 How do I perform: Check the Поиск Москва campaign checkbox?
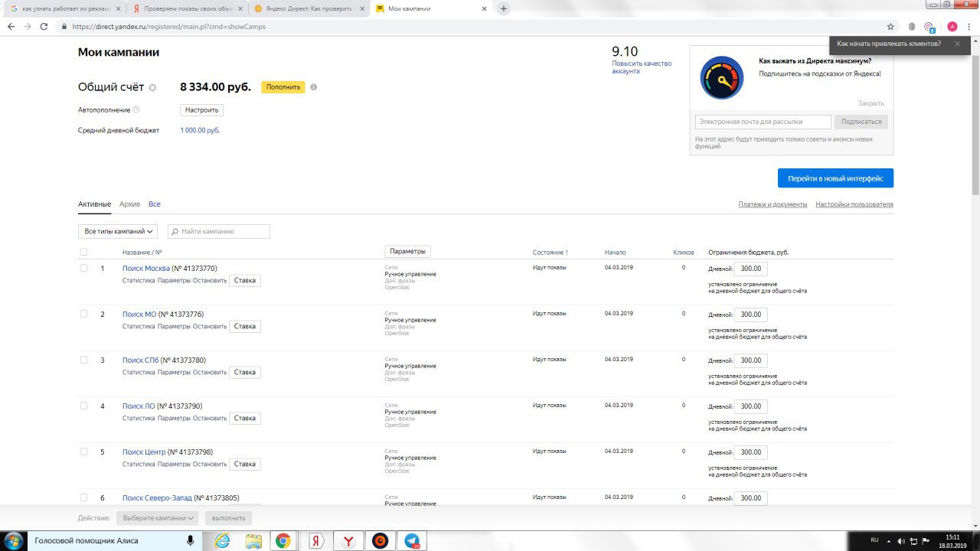click(x=83, y=268)
